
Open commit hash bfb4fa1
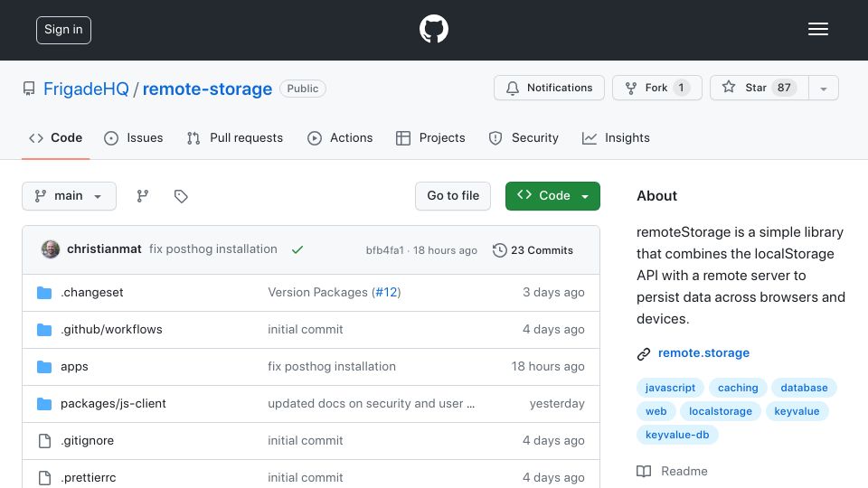coord(385,250)
